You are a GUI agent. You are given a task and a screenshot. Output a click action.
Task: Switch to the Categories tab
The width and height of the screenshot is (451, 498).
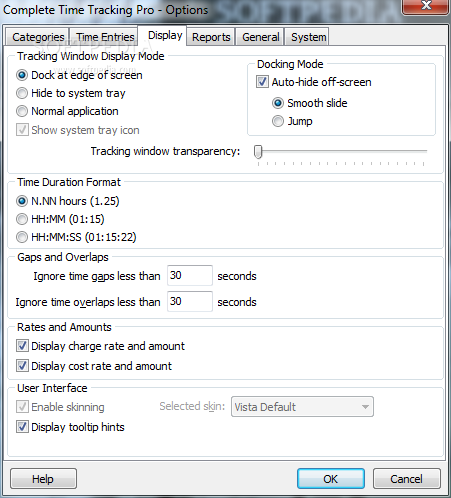point(38,37)
